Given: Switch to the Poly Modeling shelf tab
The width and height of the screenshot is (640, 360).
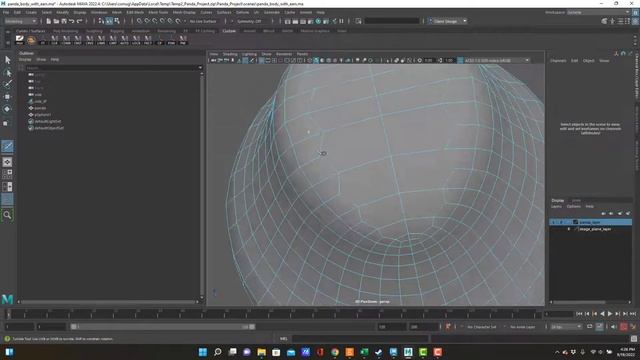Looking at the screenshot, I should [x=65, y=31].
